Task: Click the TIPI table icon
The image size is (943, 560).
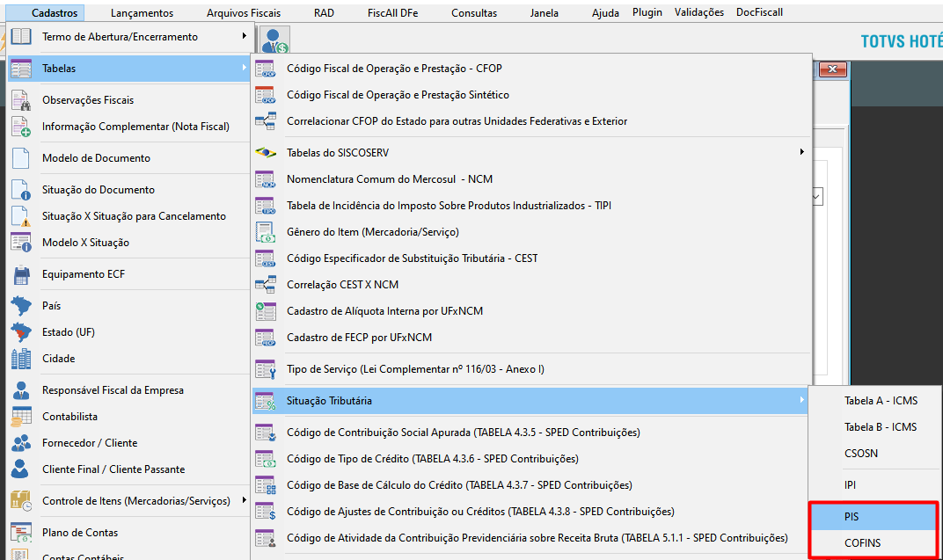Action: [266, 206]
